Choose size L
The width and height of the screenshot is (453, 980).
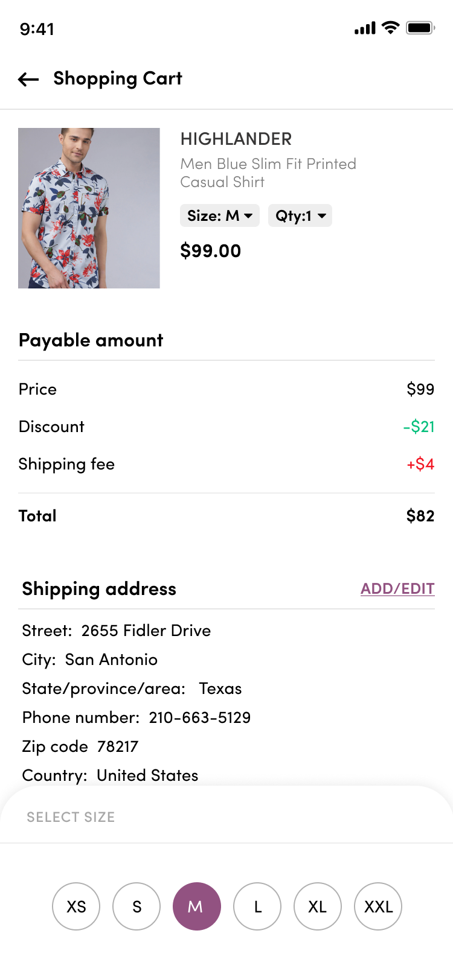(257, 906)
